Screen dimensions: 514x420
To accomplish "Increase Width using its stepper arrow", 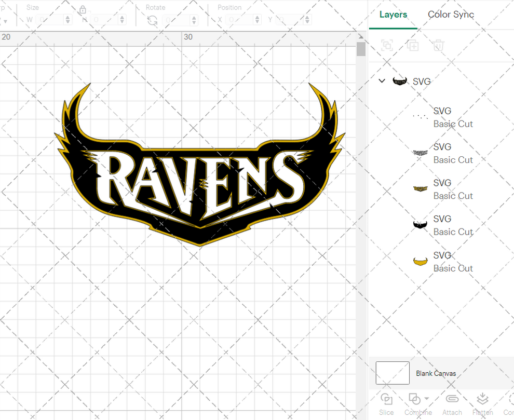I will coord(67,17).
